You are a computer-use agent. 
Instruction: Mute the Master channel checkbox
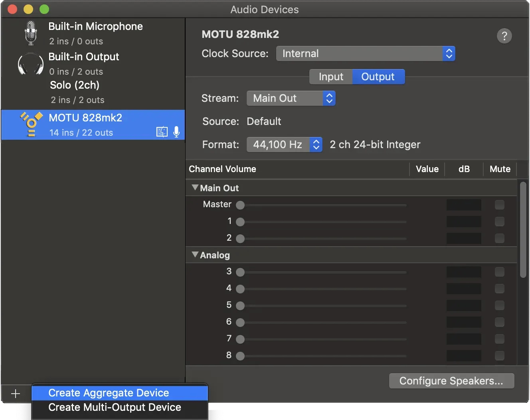click(x=499, y=205)
